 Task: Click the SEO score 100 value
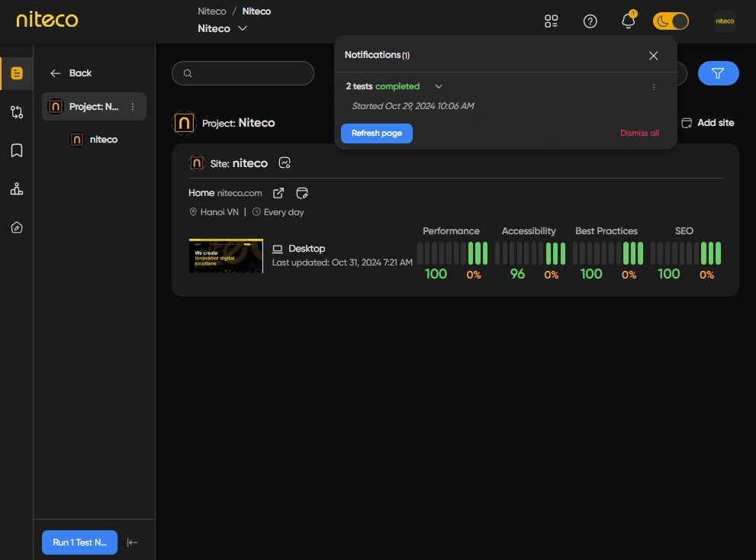click(669, 274)
